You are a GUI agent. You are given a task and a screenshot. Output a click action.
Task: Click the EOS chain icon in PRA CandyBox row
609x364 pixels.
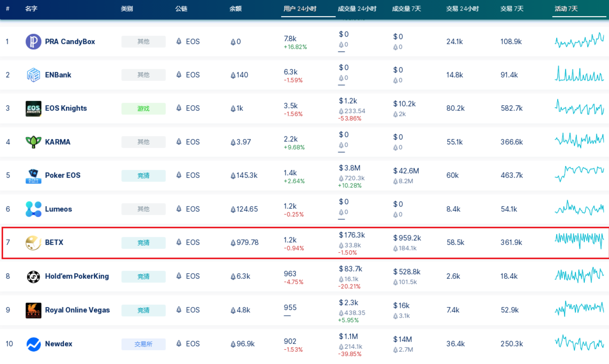(179, 41)
